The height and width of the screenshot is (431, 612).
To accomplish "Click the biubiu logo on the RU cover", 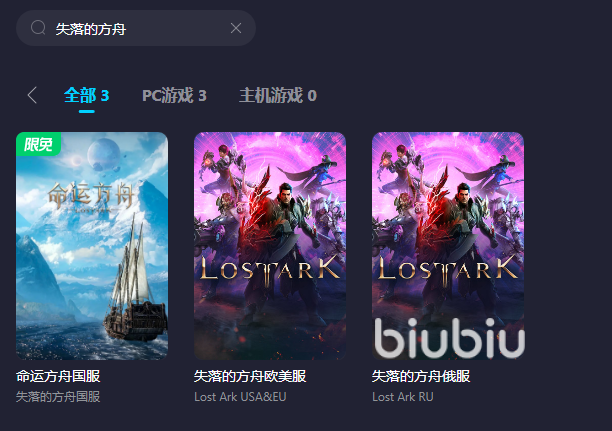I will pyautogui.click(x=449, y=338).
